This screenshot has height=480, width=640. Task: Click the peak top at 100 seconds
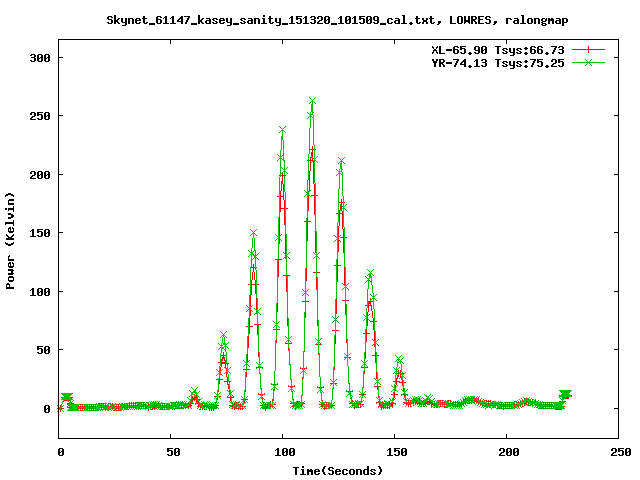coord(282,130)
